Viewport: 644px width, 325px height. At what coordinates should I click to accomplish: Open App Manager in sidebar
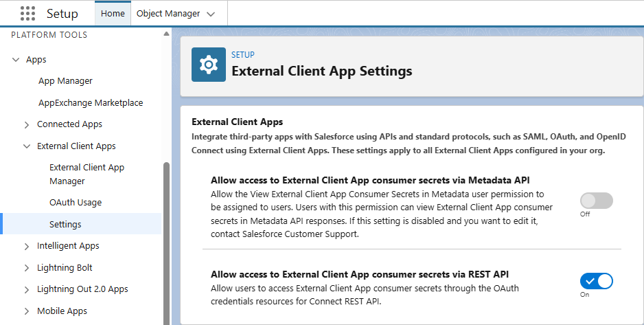65,81
